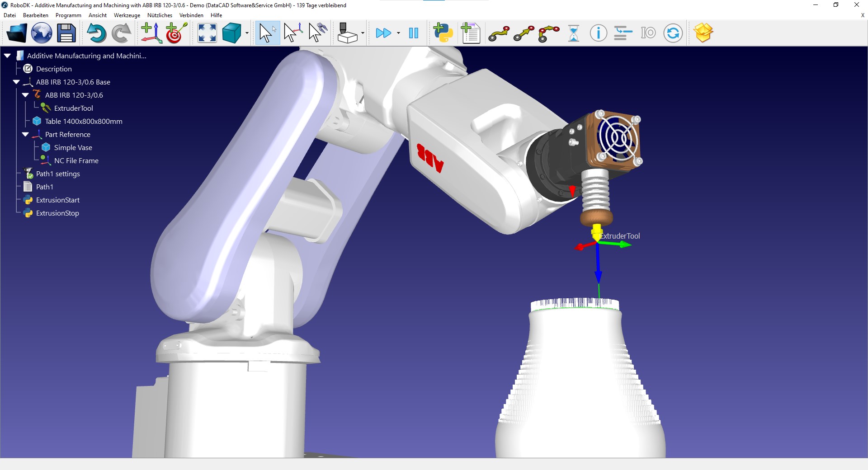Activate the standard Select cursor tool
This screenshot has width=868, height=470.
268,33
